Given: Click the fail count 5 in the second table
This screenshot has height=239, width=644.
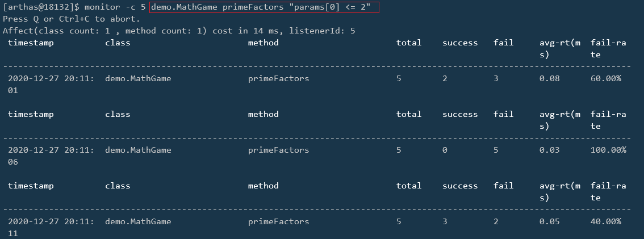Looking at the screenshot, I should click(x=496, y=150).
